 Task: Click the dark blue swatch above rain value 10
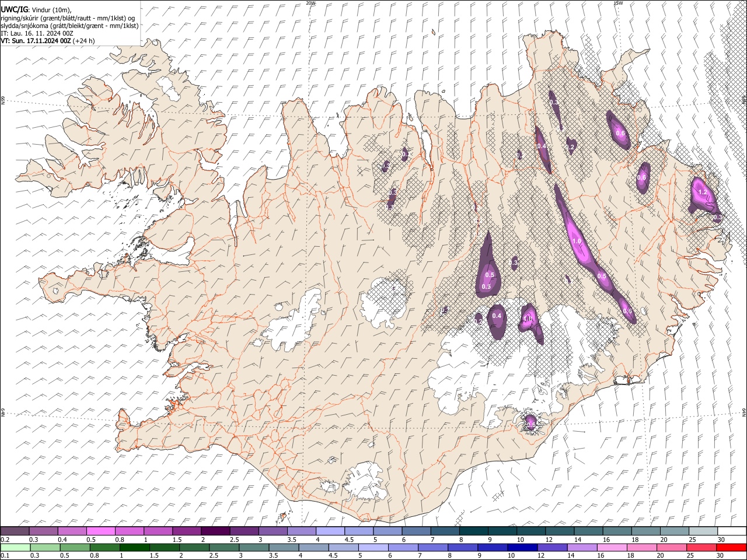tap(522, 548)
